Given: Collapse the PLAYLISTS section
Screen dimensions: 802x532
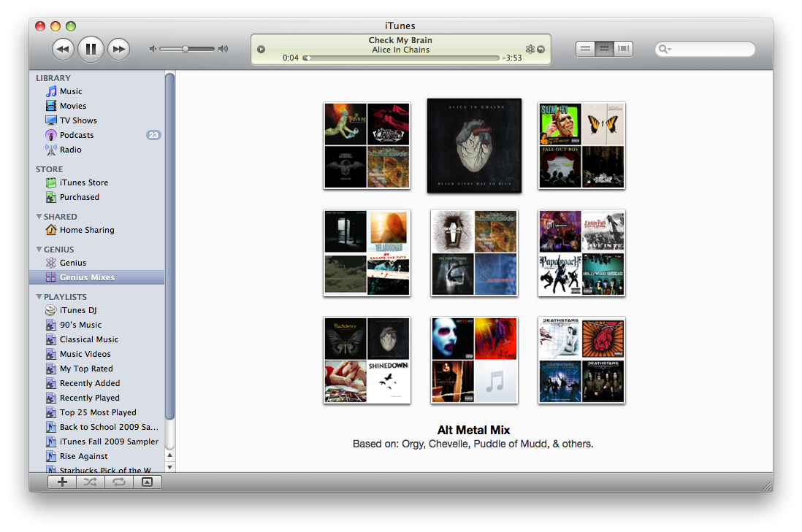Looking at the screenshot, I should pyautogui.click(x=39, y=296).
